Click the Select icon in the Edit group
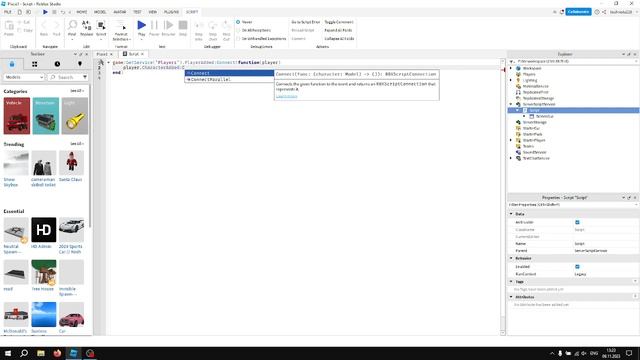The image size is (640, 360). tap(101, 25)
